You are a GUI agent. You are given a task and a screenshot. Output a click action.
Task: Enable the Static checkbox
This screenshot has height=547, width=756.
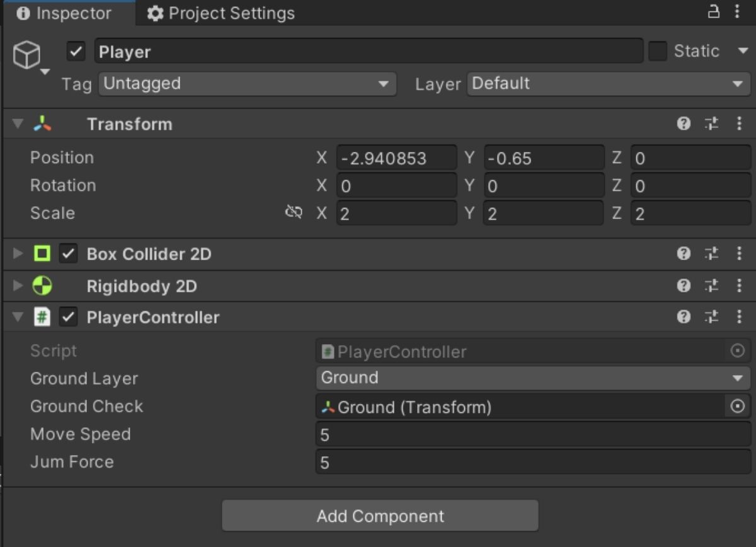pos(658,52)
